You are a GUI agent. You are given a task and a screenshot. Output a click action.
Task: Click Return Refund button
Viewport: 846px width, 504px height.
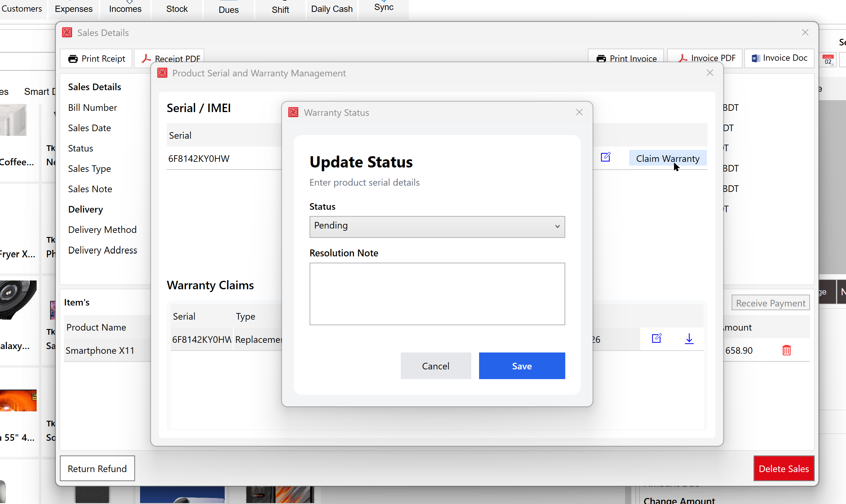(97, 468)
